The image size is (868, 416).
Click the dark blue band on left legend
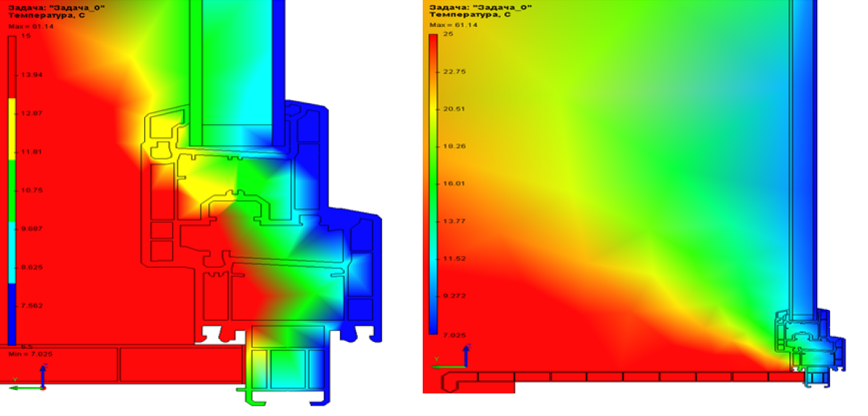point(11,313)
